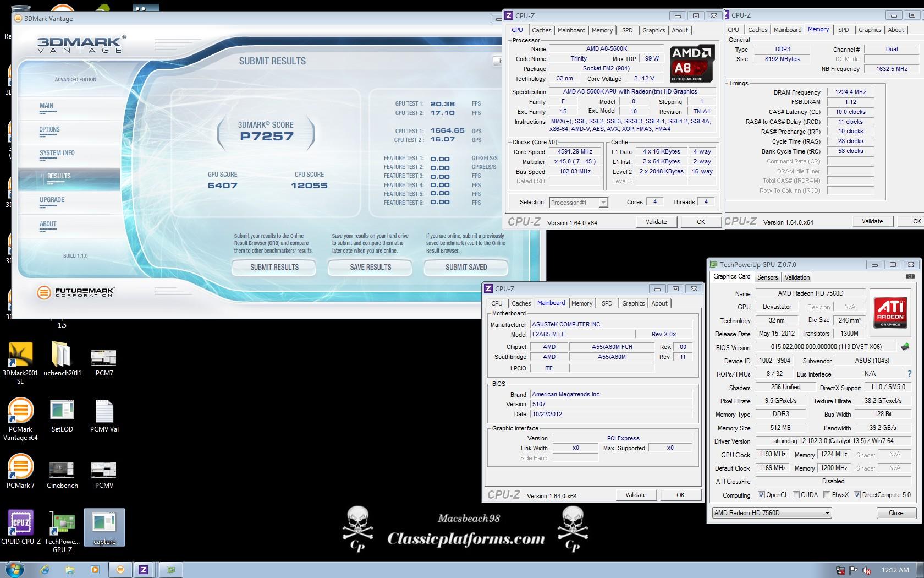Click DRAM Frequency 1224.4 MHz value
The width and height of the screenshot is (924, 578).
pos(850,92)
